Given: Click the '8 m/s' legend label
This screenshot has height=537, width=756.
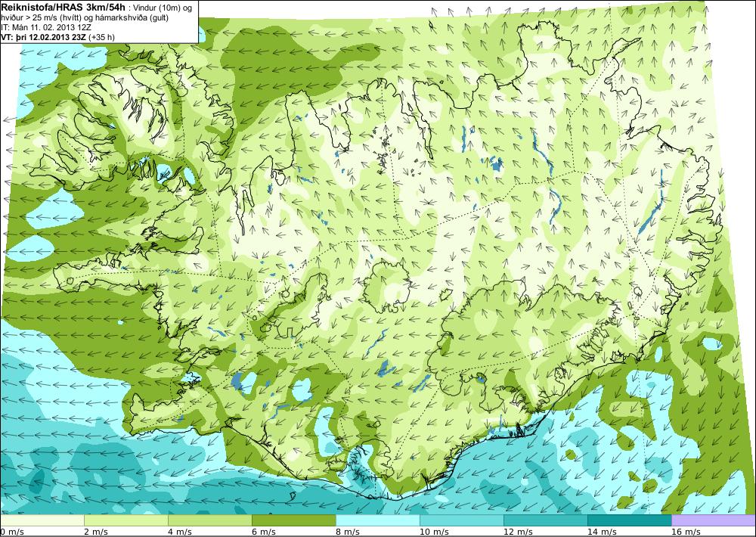Looking at the screenshot, I should click(348, 532).
